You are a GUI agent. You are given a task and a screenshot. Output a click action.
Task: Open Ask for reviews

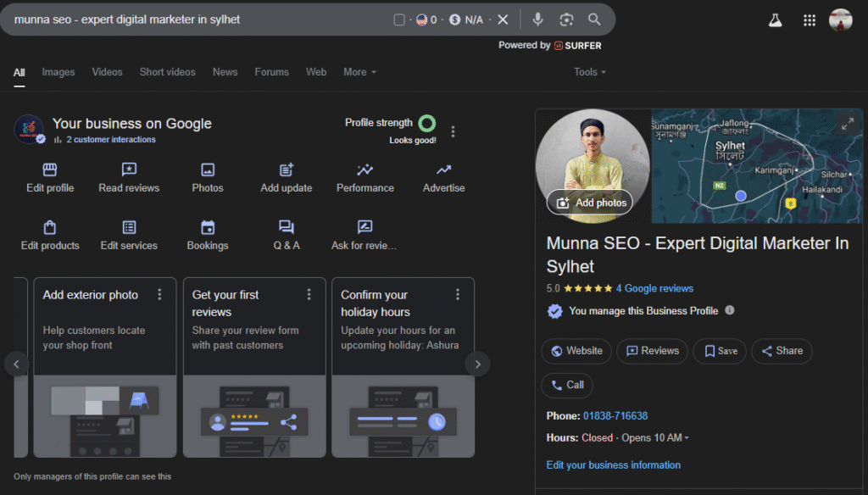(364, 236)
